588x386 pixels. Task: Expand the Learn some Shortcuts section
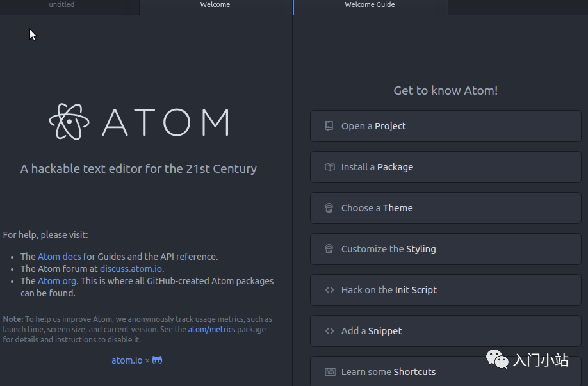(446, 371)
